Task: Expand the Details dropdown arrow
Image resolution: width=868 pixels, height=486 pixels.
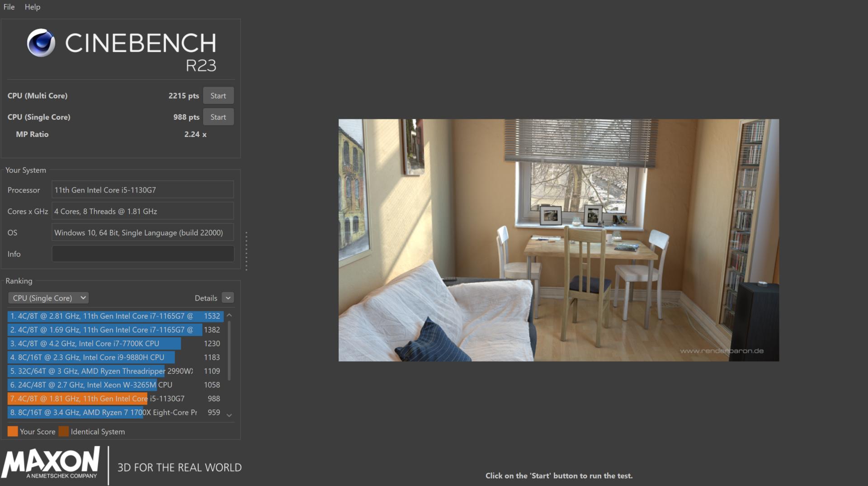Action: coord(228,298)
